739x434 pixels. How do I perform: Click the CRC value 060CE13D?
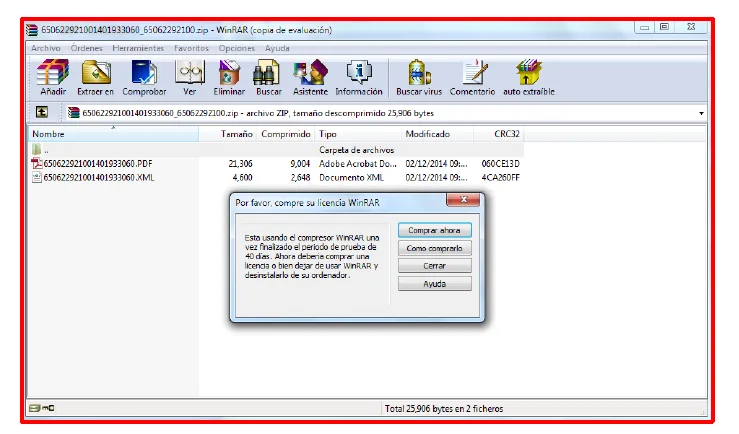point(501,164)
